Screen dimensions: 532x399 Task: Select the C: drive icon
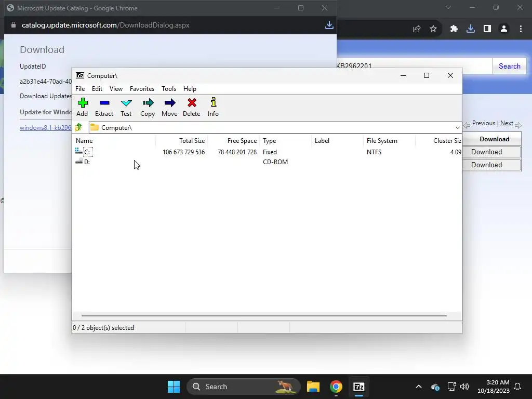(x=79, y=151)
